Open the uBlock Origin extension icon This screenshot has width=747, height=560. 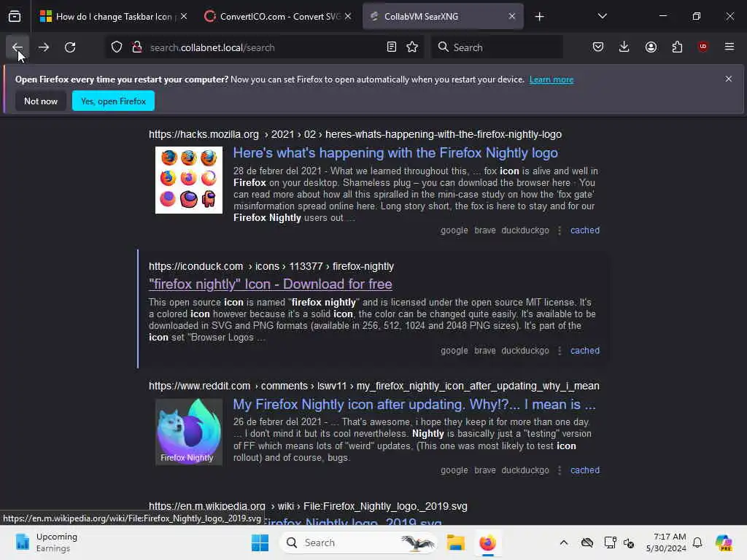pyautogui.click(x=703, y=47)
